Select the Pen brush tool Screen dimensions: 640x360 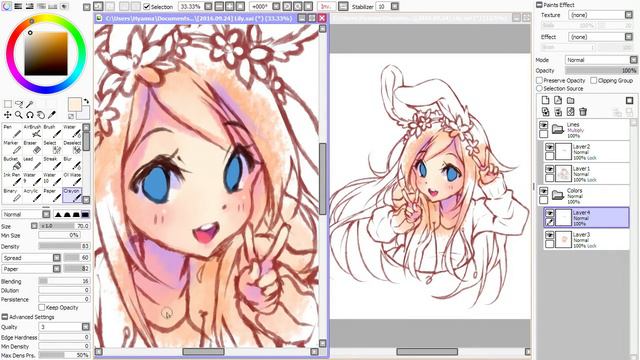[x=11, y=131]
